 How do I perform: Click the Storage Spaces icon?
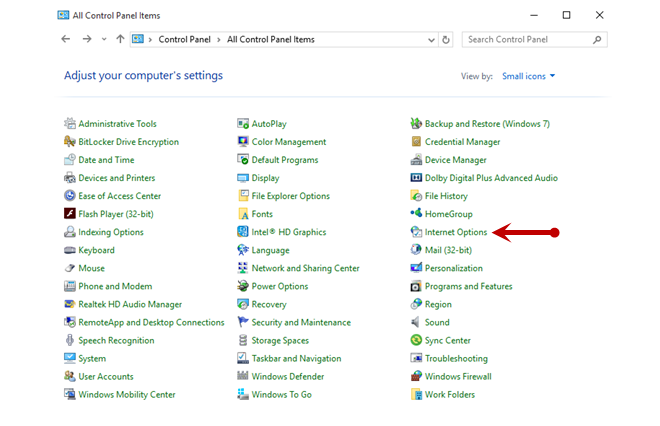tap(243, 340)
